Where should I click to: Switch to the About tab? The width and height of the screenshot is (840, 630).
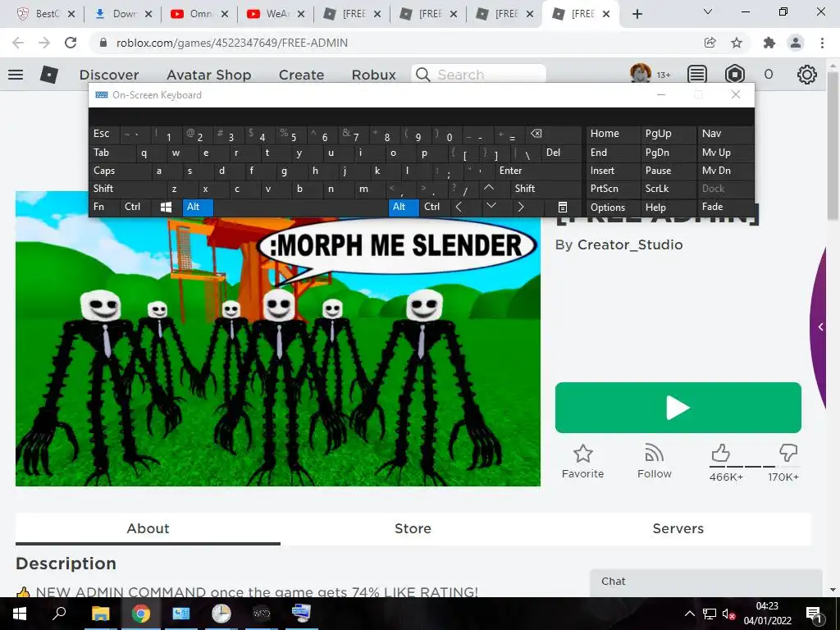pyautogui.click(x=148, y=529)
